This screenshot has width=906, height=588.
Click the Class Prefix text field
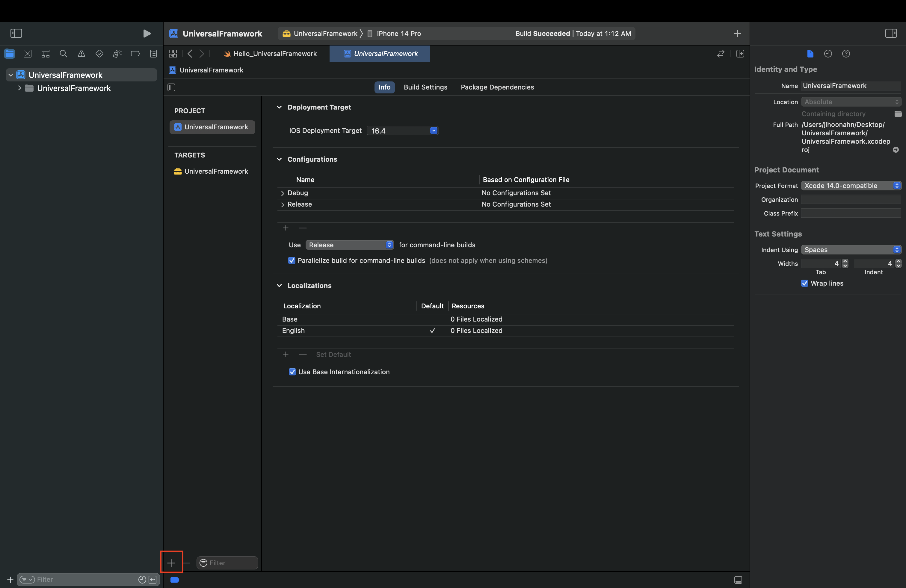tap(851, 213)
